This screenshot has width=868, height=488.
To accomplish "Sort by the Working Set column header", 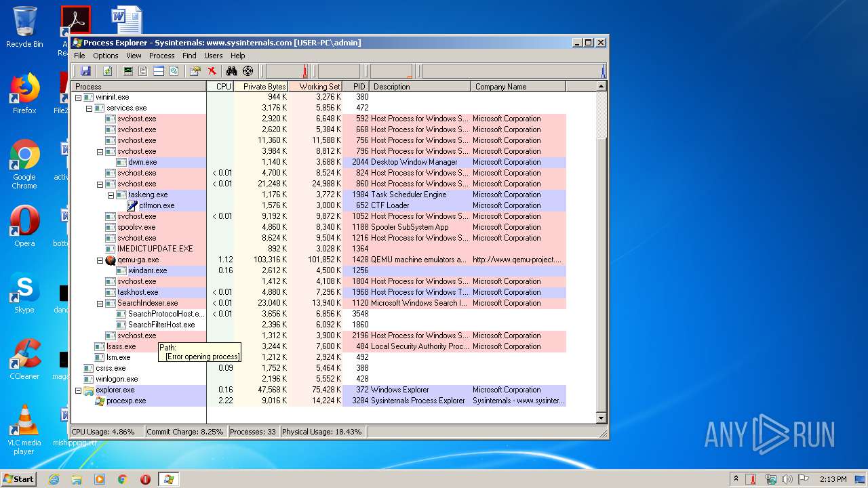I will coord(315,86).
